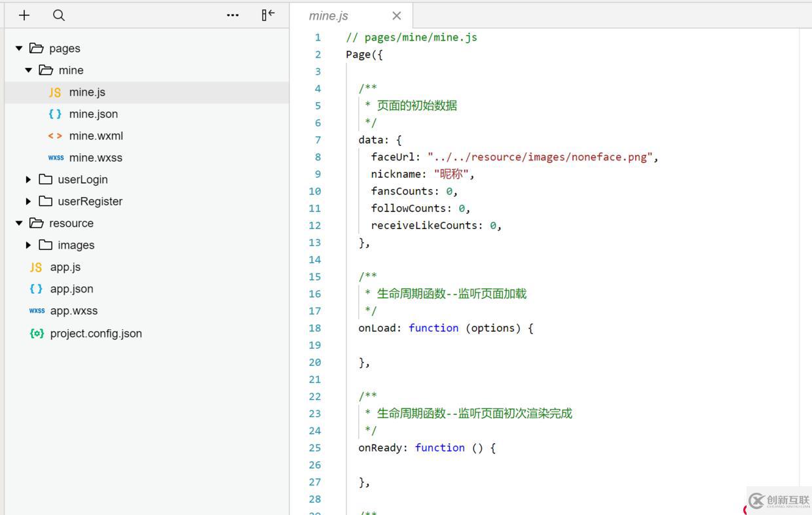Open the three-dots more options menu
The image size is (812, 515).
232,15
